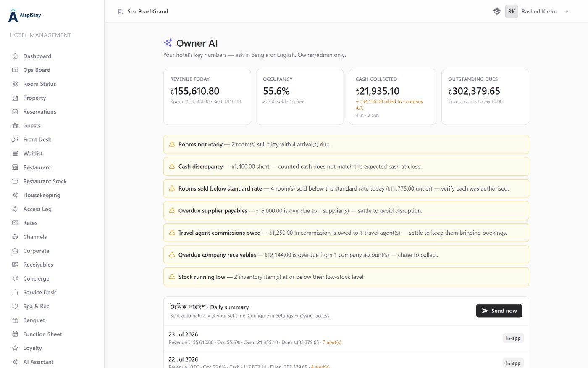Select the Rooms sold below standard rate alert
The width and height of the screenshot is (588, 368).
coord(346,188)
